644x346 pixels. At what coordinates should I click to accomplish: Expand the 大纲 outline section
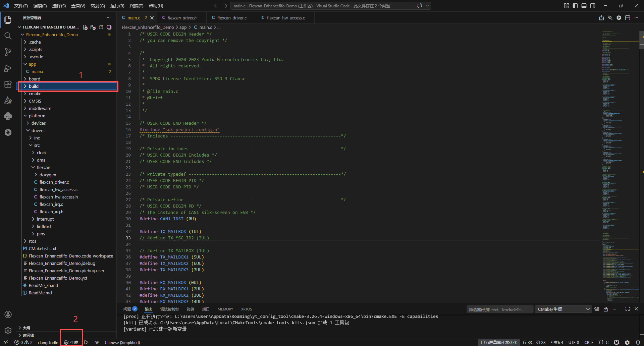coord(26,328)
